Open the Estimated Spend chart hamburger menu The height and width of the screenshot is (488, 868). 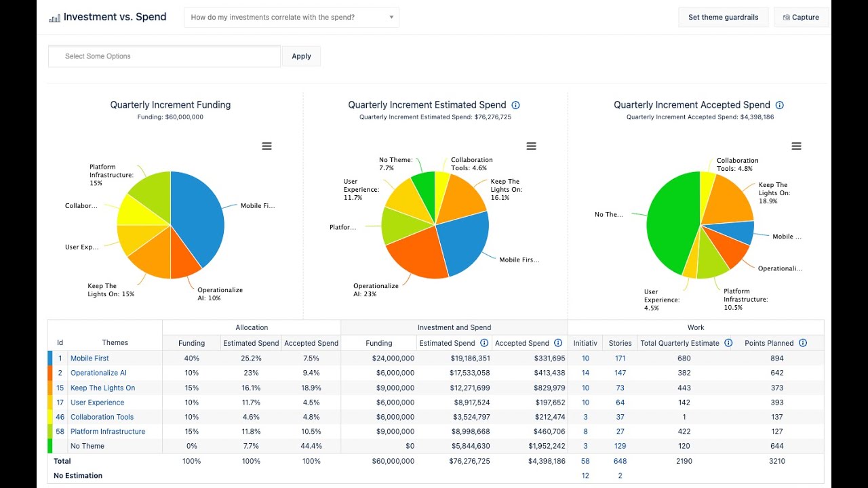[532, 146]
